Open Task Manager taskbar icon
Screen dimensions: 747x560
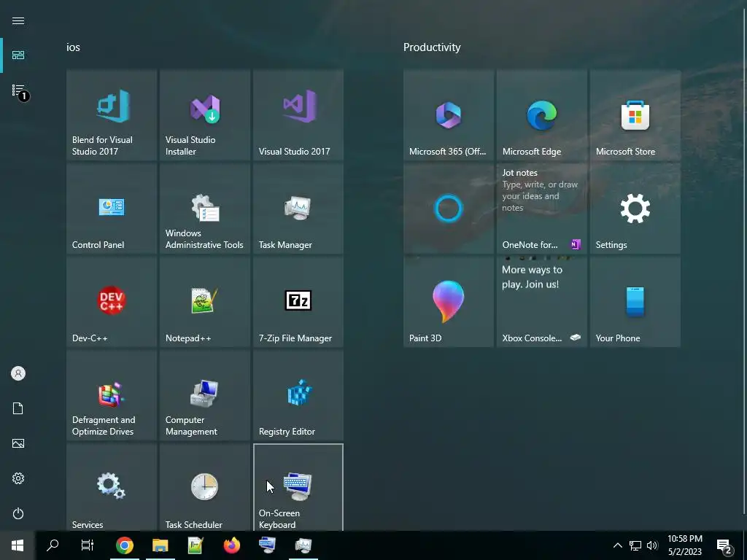point(303,545)
